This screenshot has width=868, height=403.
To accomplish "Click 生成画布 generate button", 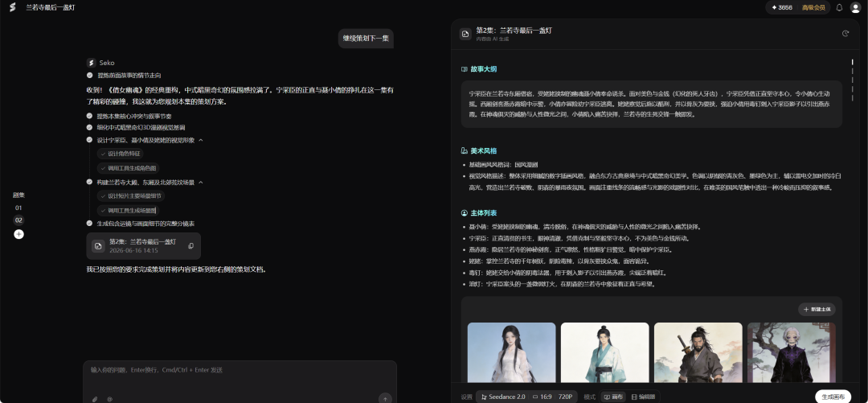I will (x=833, y=397).
